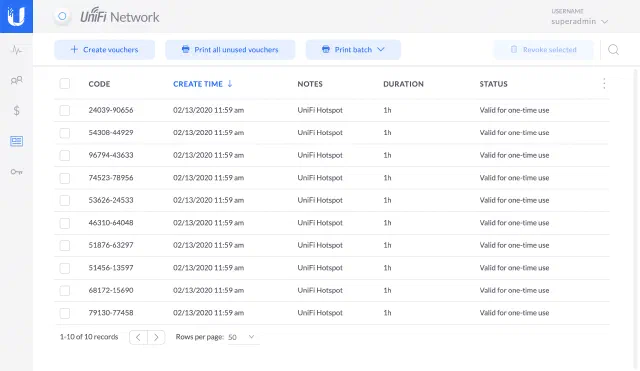Viewport: 640px width, 371px height.
Task: Click UniFi Hotspot note for voucher 54308-44929
Action: (320, 133)
